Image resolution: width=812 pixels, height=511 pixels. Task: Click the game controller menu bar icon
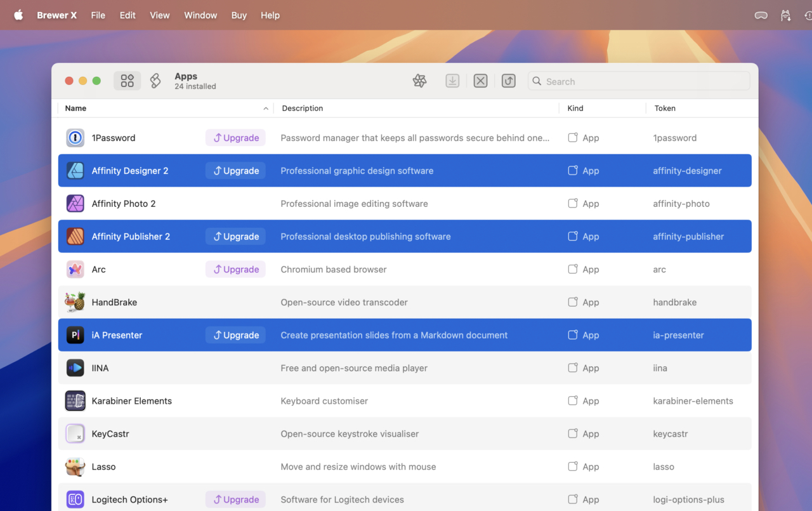coord(761,15)
